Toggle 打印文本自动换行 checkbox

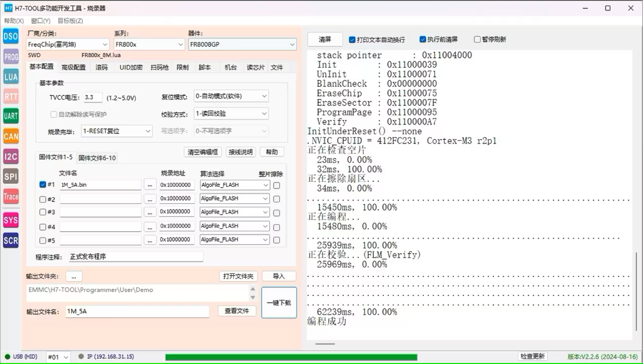[352, 39]
